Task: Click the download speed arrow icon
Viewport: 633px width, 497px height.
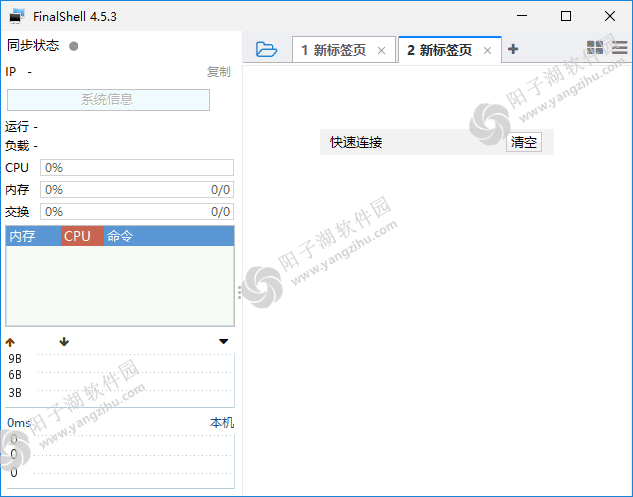Action: (x=64, y=342)
